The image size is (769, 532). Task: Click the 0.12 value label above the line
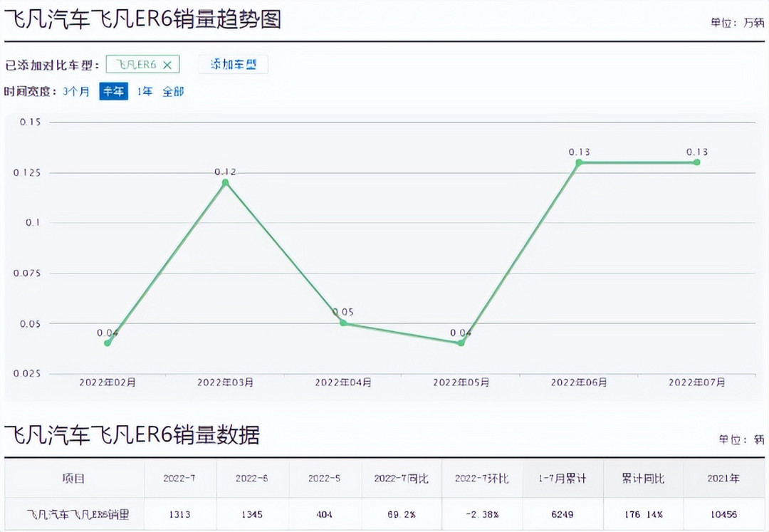coord(225,172)
